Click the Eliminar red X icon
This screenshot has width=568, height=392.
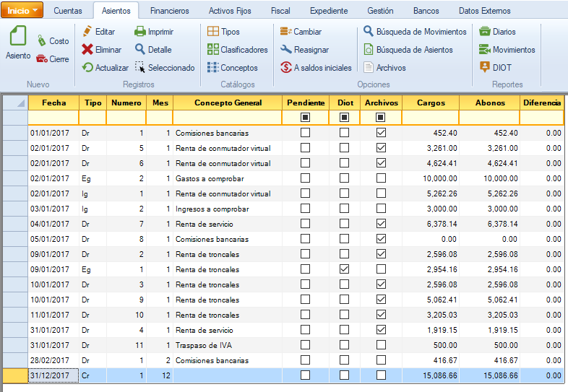tap(87, 50)
